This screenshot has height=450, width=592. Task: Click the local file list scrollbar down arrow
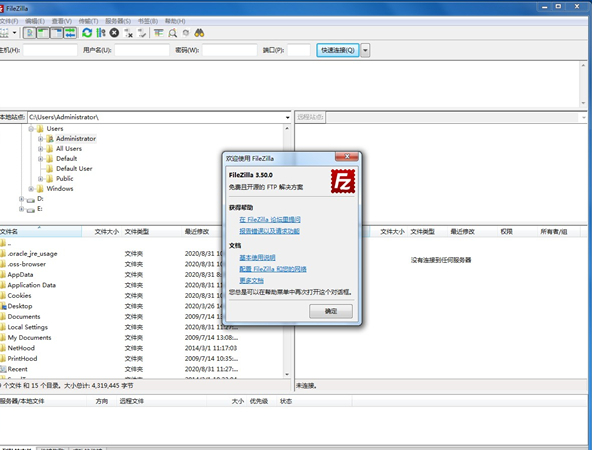tap(287, 374)
